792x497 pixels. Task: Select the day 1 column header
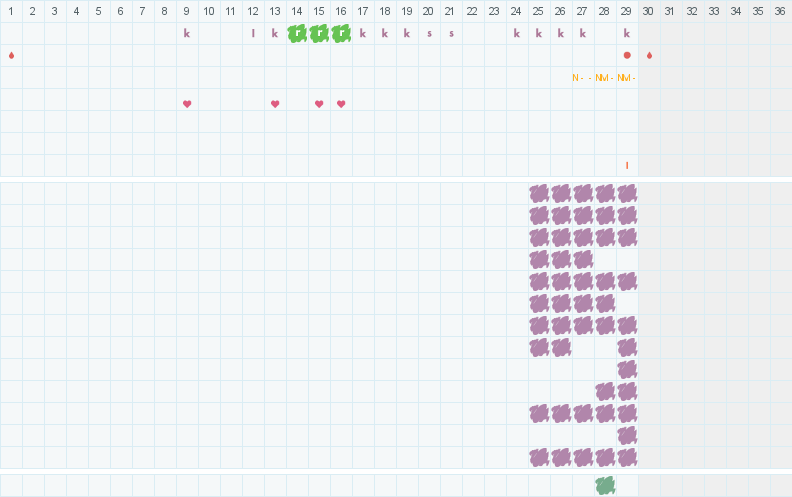tap(11, 11)
